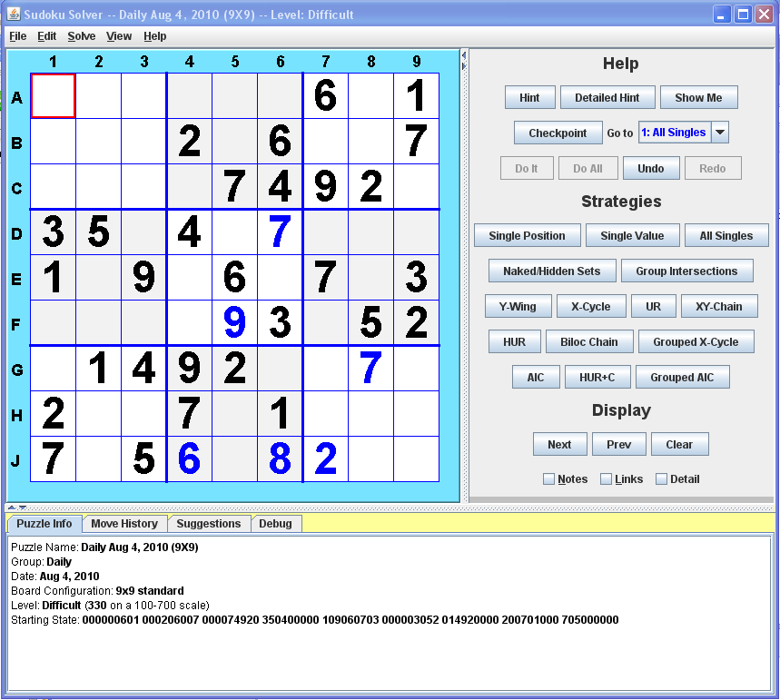Switch to the Move History tab
The height and width of the screenshot is (700, 780).
coord(124,523)
